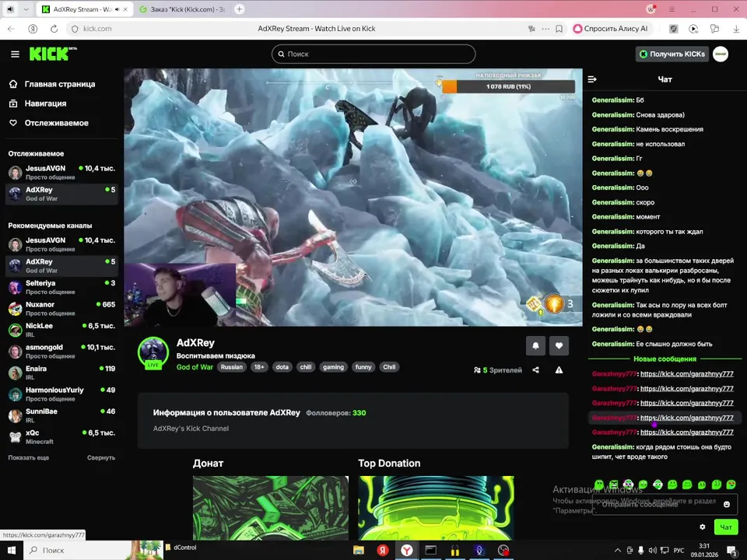Open Nuxanor recommended channel
The width and height of the screenshot is (747, 560).
tap(62, 309)
